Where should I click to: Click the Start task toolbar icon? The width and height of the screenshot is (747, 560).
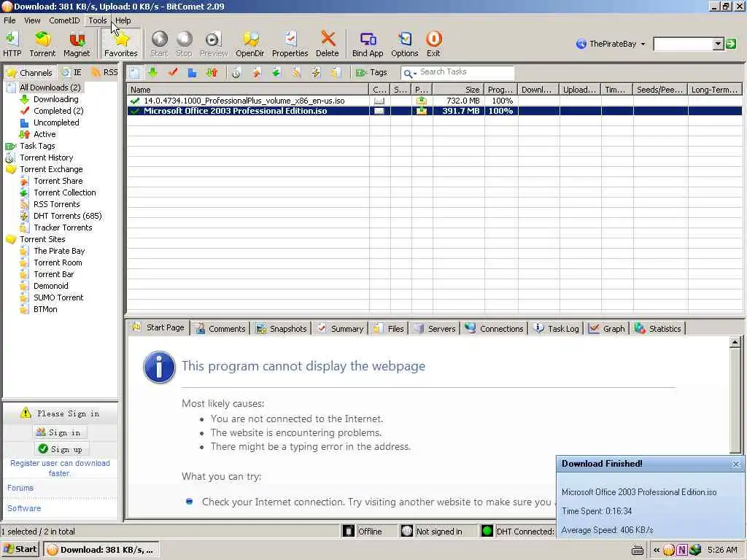(159, 44)
